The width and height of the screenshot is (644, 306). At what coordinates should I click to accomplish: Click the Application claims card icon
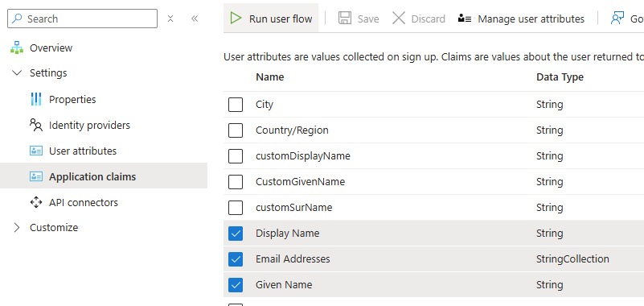36,177
